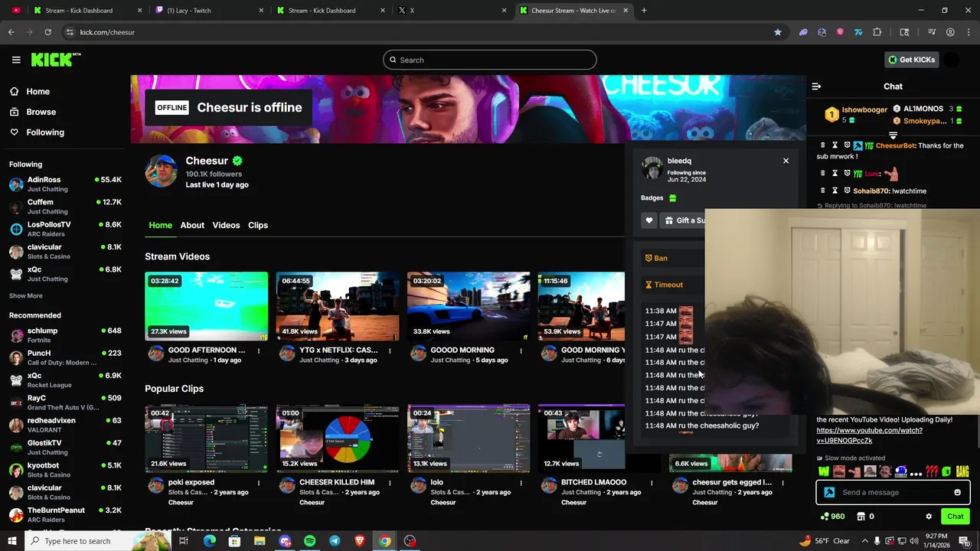This screenshot has width=980, height=551.
Task: Click the KICK logo
Action: tap(55, 60)
